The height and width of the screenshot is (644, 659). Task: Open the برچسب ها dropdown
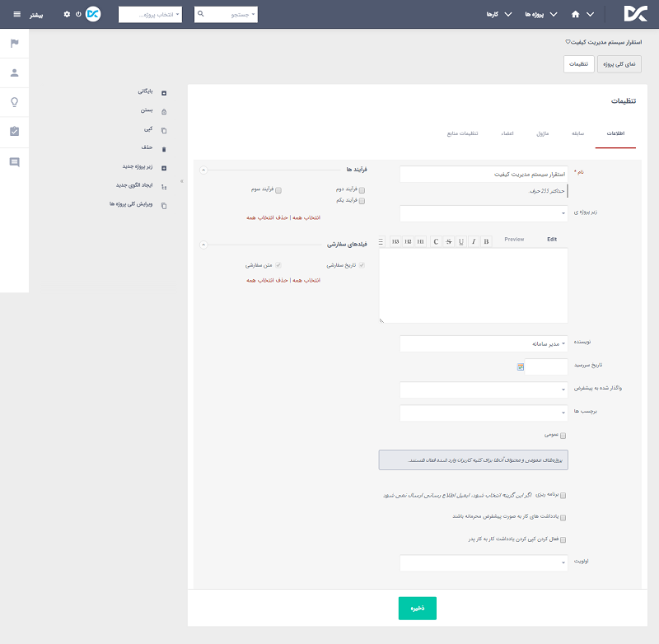pos(484,413)
